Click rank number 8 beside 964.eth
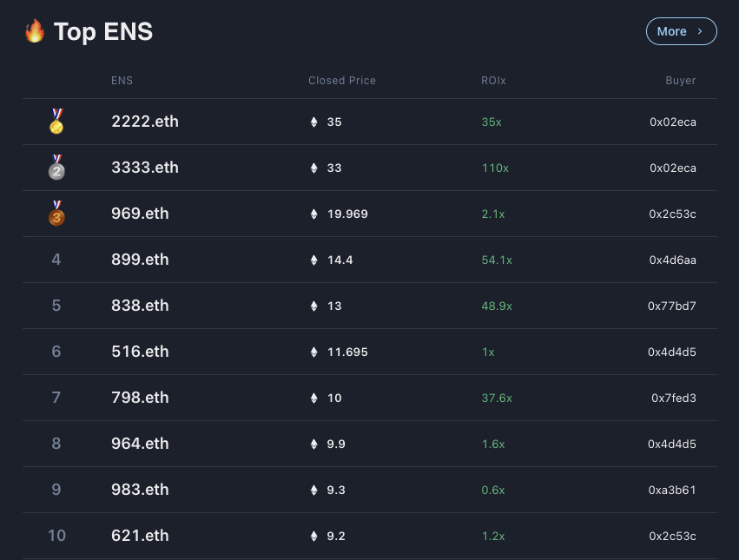739x560 pixels. coord(56,444)
